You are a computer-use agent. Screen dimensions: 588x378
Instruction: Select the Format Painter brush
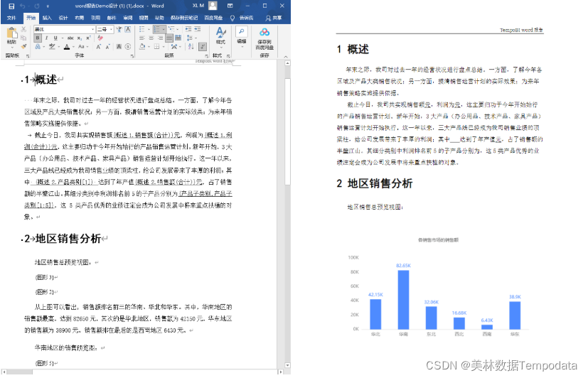[x=23, y=46]
